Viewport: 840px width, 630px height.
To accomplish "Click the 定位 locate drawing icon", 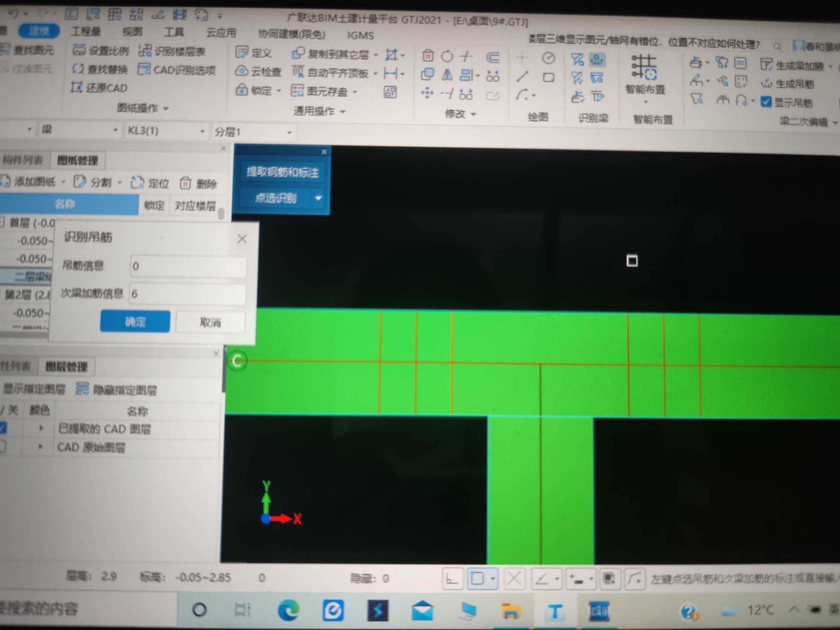I will [x=137, y=182].
